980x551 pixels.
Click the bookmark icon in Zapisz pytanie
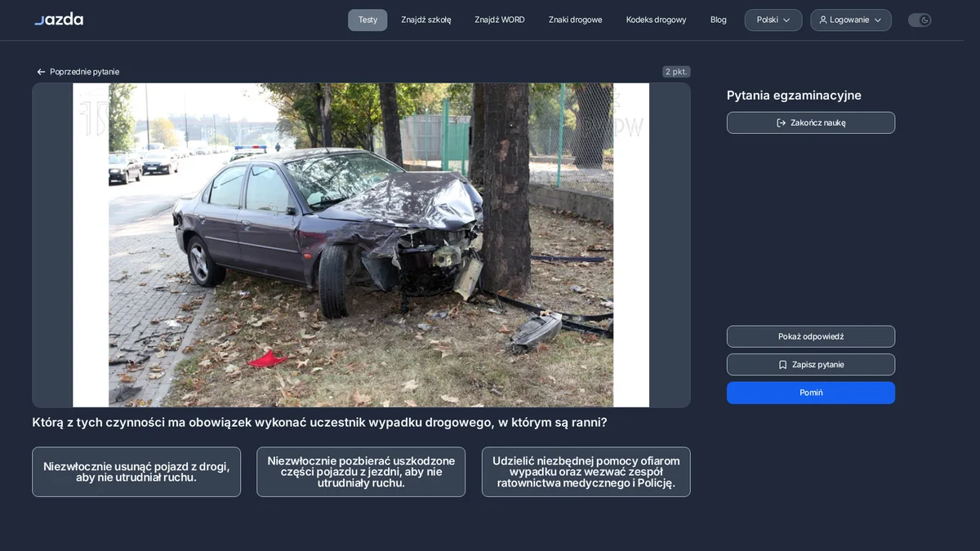(782, 365)
